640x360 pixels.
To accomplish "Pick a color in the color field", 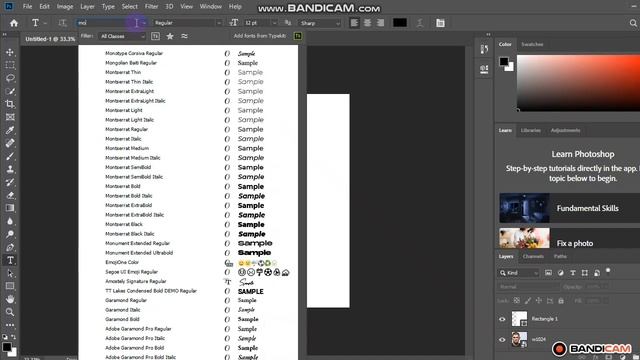I will [578, 83].
